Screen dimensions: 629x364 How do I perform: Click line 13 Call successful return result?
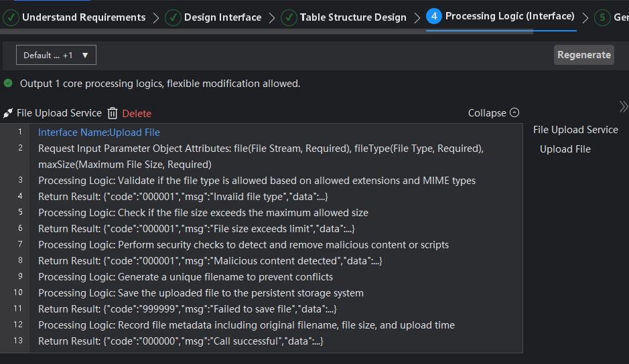pyautogui.click(x=181, y=341)
